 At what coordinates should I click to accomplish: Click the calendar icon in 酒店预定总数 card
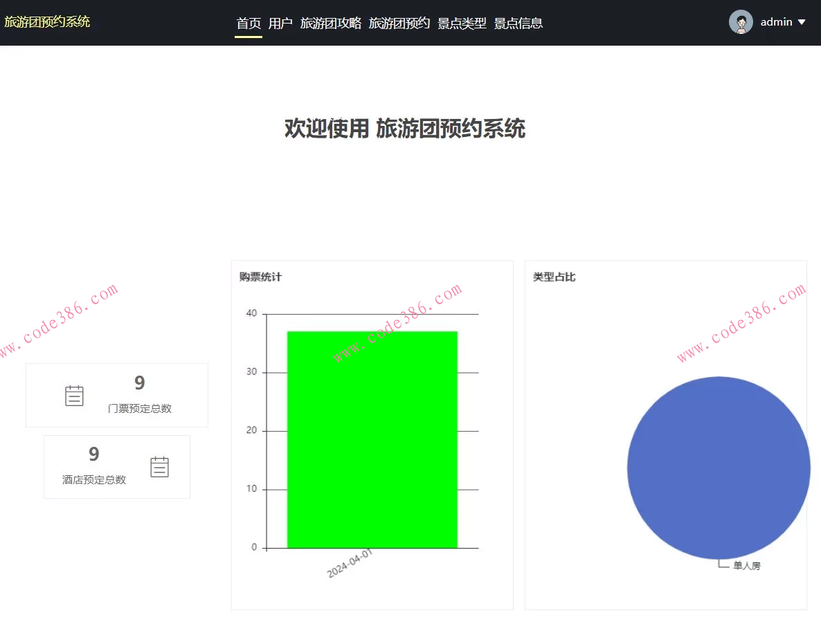coord(160,466)
